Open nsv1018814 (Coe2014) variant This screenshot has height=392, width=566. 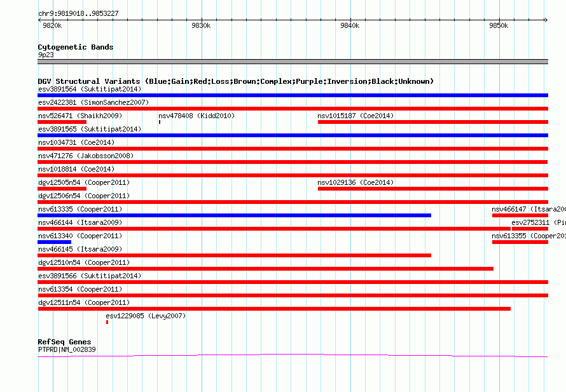tap(76, 169)
